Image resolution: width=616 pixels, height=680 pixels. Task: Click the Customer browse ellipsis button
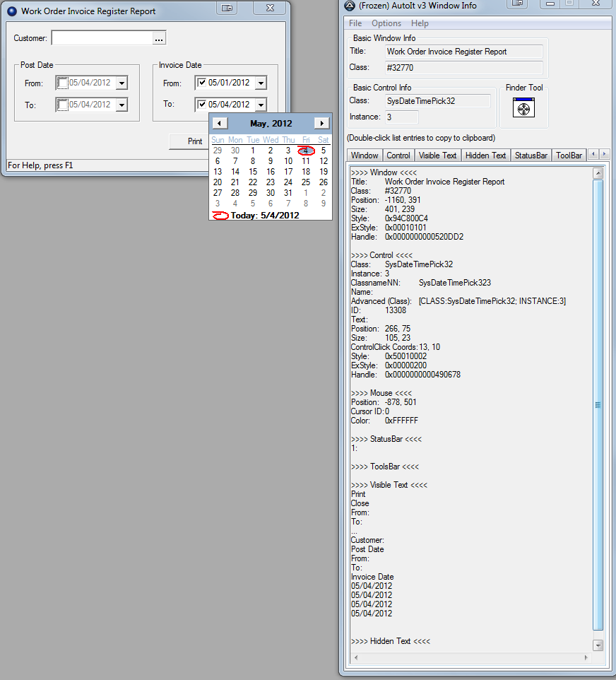(159, 38)
